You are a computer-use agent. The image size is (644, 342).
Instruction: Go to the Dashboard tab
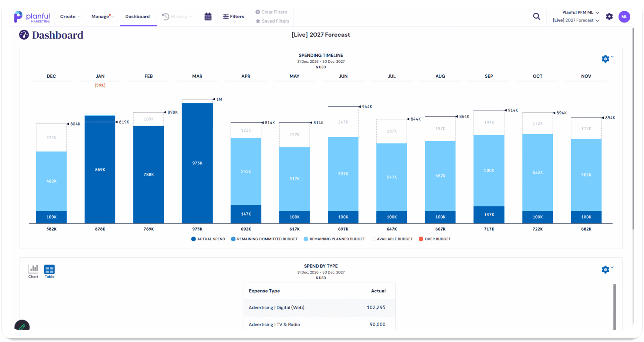(138, 16)
